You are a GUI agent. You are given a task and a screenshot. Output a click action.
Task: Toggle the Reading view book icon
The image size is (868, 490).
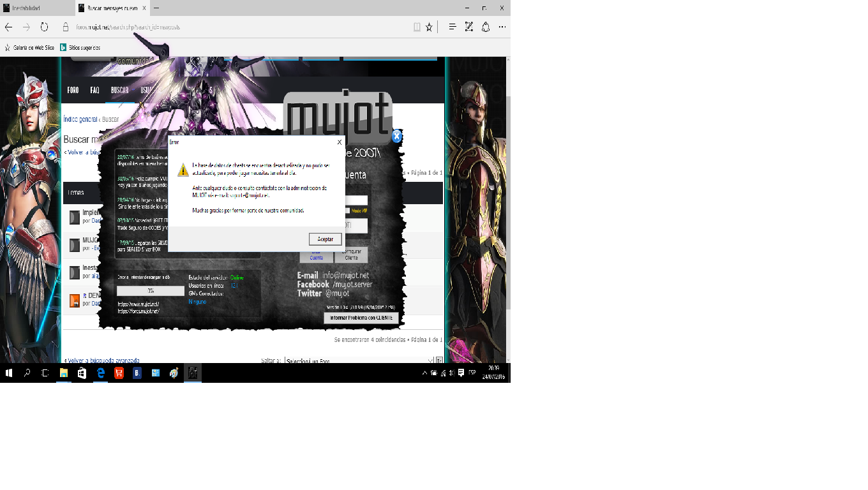click(417, 27)
